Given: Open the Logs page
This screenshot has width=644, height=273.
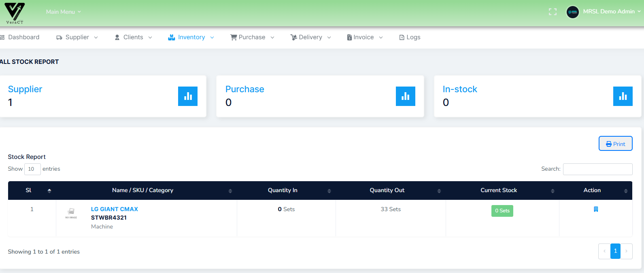Looking at the screenshot, I should coord(410,37).
